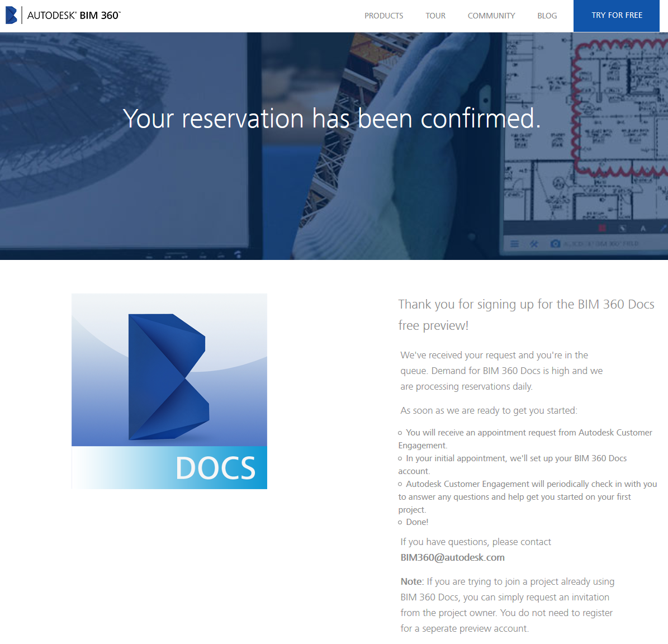Viewport: 668px width, 644px height.
Task: Click the 'Thank you for signing up' heading
Action: click(x=526, y=315)
